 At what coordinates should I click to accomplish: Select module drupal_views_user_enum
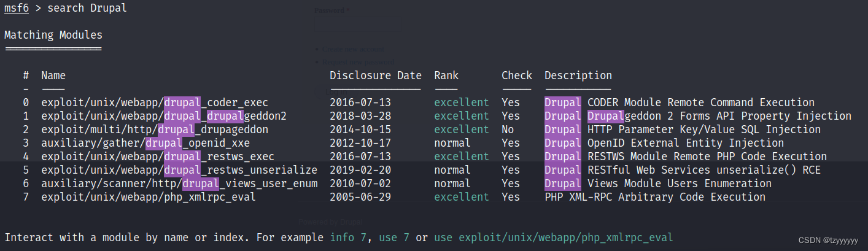click(250, 183)
